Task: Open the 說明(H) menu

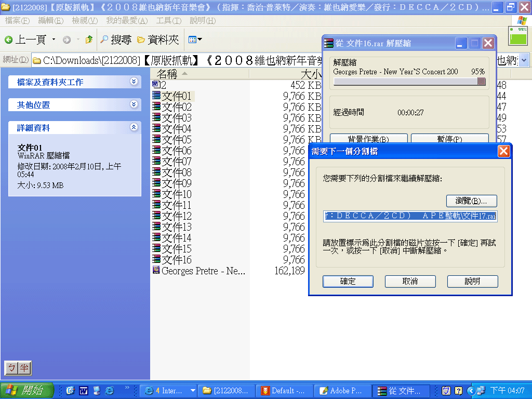Action: tap(203, 21)
